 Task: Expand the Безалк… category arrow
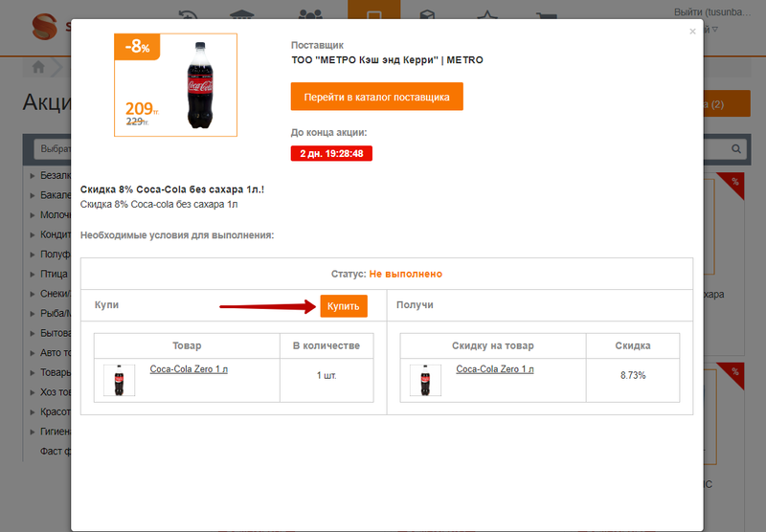tap(33, 176)
